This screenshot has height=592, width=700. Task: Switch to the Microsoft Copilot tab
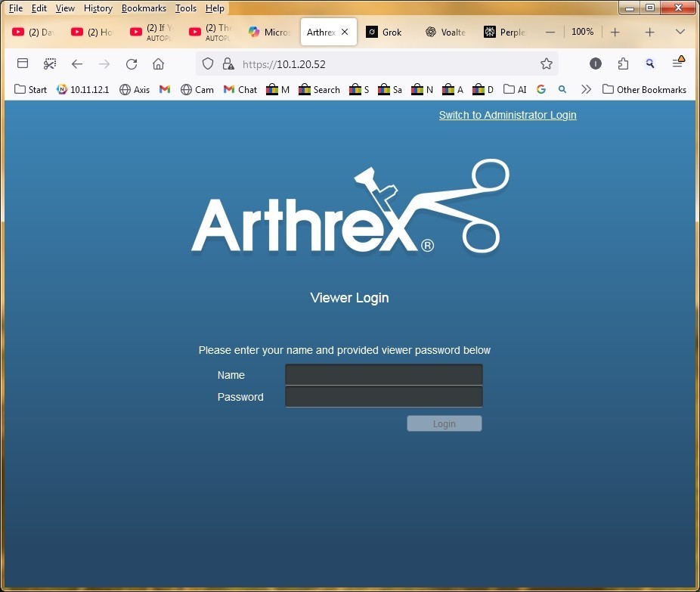pyautogui.click(x=270, y=33)
